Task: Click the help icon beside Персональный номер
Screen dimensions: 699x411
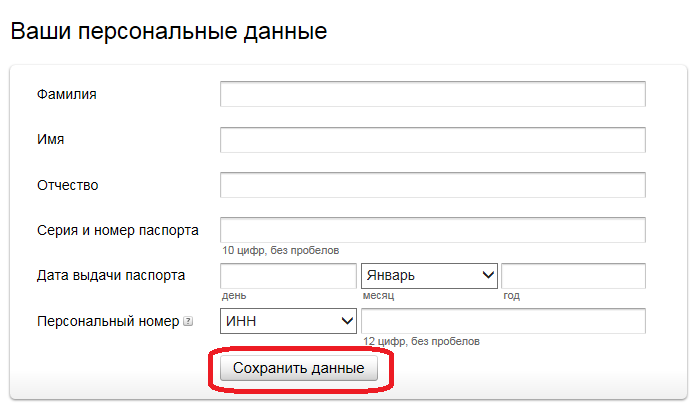Action: coord(187,322)
